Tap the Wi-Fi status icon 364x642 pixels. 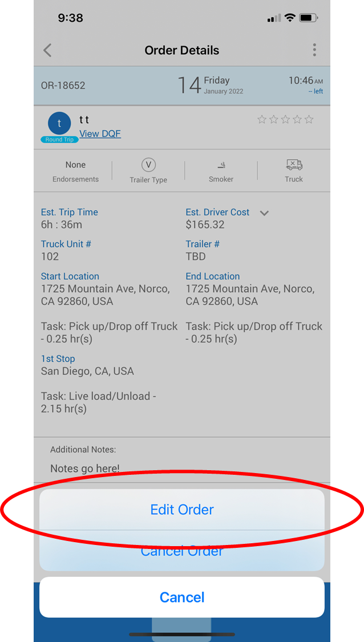pos(290,18)
